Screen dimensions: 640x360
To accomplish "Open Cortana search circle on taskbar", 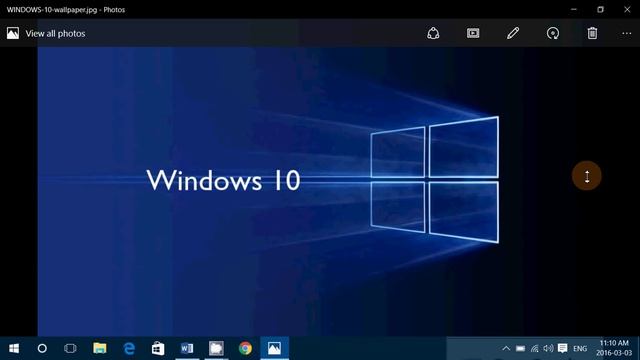I will pyautogui.click(x=42, y=348).
